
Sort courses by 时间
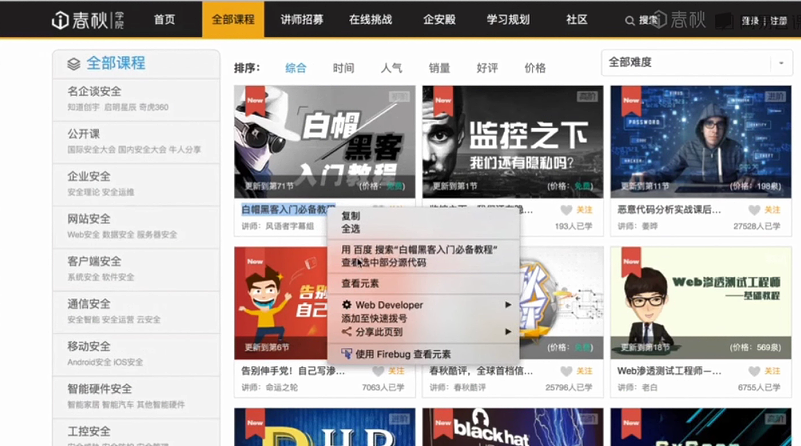[x=343, y=68]
